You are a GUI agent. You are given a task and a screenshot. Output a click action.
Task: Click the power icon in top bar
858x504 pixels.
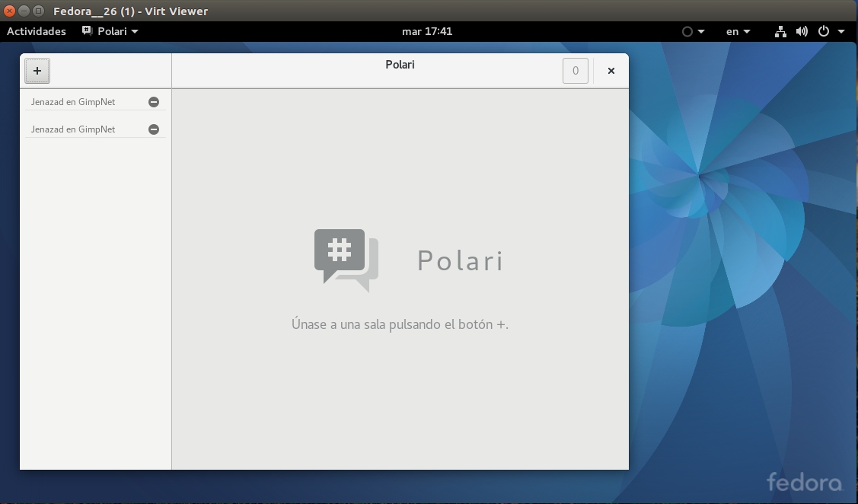coord(824,32)
